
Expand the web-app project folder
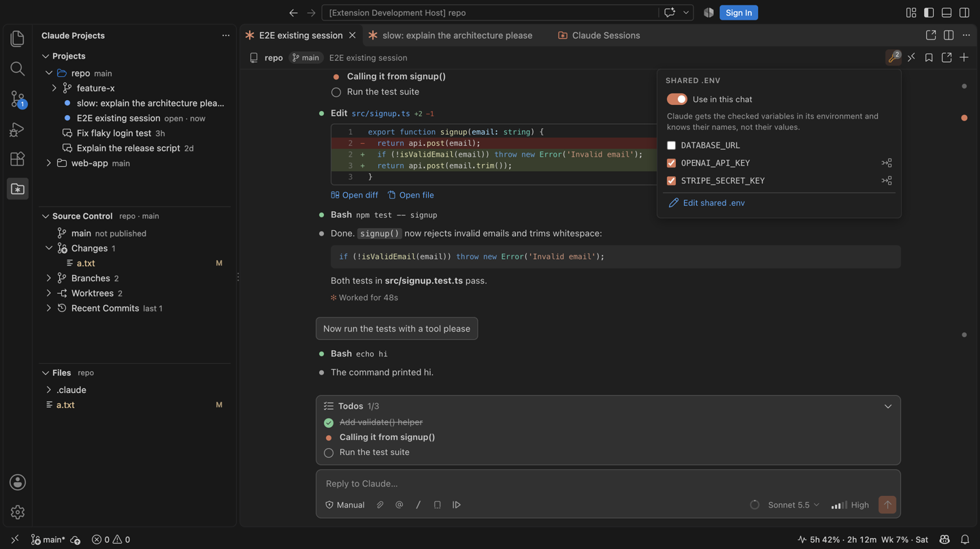49,163
